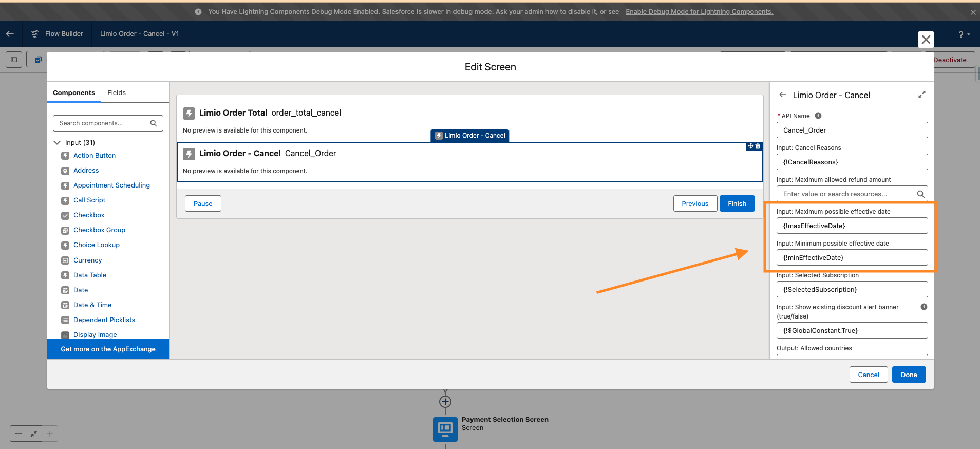Edit the API Name Cancel_Order field
The height and width of the screenshot is (449, 980).
click(x=852, y=130)
